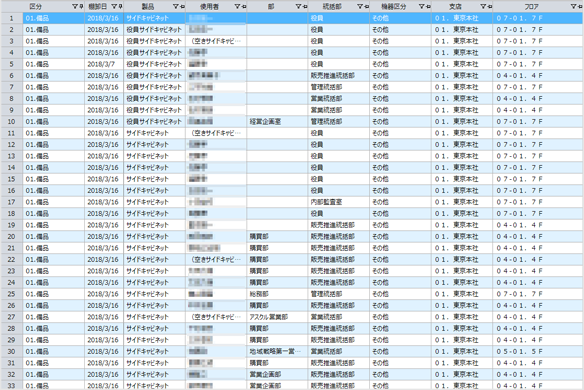This screenshot has width=584, height=390.
Task: Select row number 17 header
Action: click(x=12, y=202)
